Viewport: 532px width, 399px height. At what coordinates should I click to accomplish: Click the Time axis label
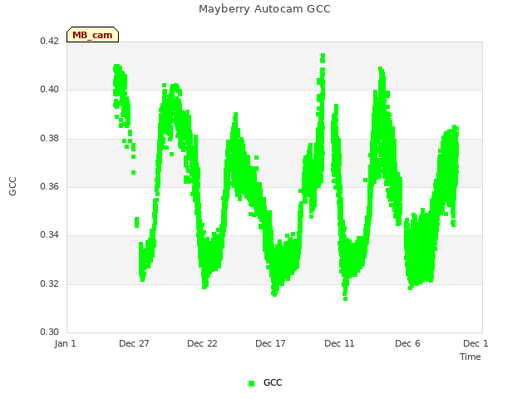tap(470, 357)
